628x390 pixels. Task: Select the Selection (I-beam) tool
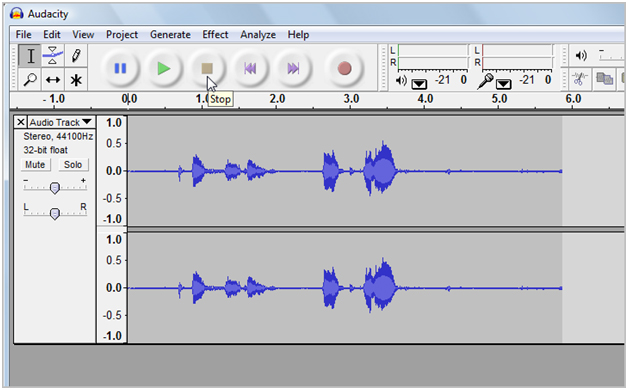(x=30, y=56)
